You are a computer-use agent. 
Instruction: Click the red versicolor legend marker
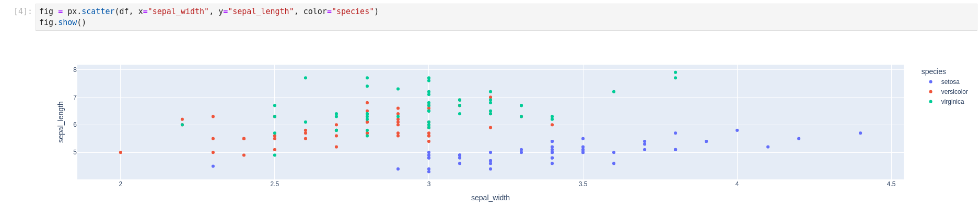930,92
